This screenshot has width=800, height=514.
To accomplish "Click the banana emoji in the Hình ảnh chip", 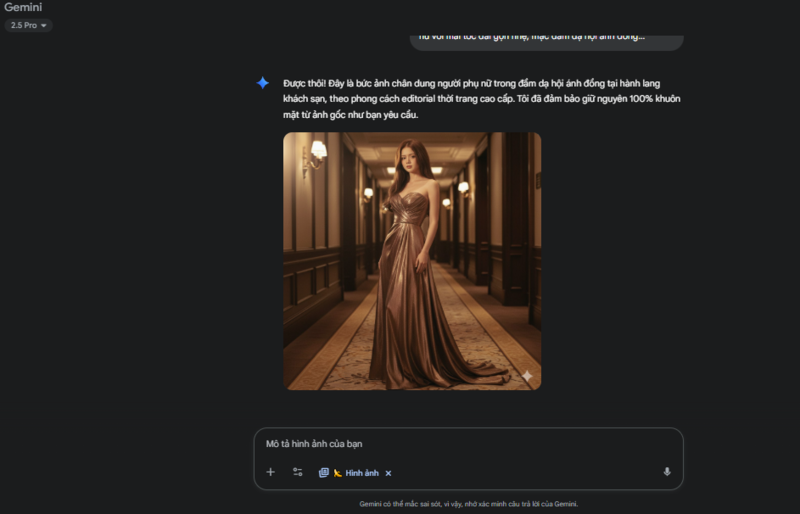I will tap(338, 473).
